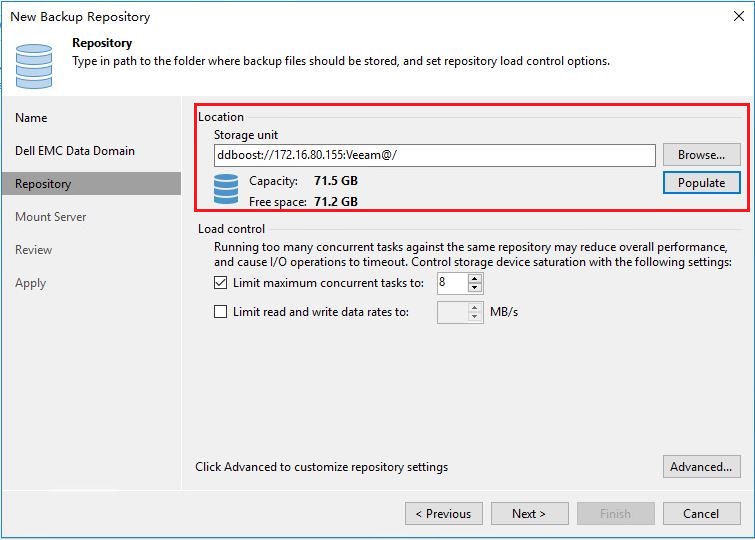Open Advanced repository settings

(x=702, y=467)
